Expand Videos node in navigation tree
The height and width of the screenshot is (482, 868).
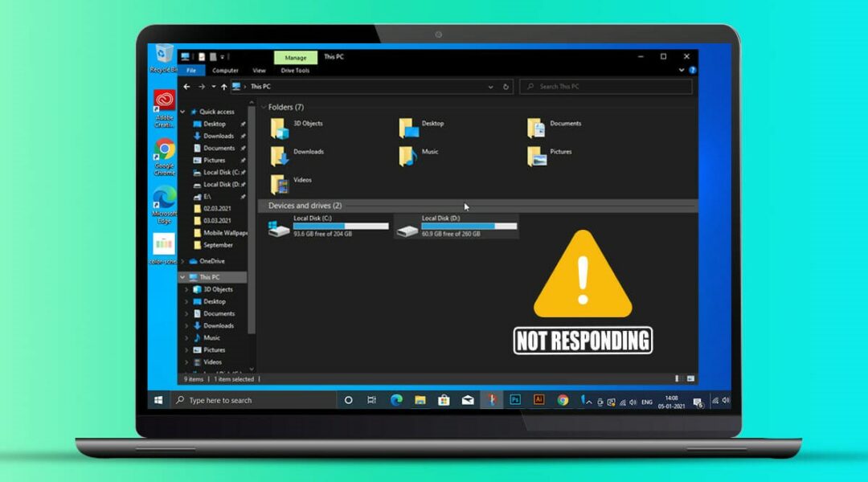187,362
